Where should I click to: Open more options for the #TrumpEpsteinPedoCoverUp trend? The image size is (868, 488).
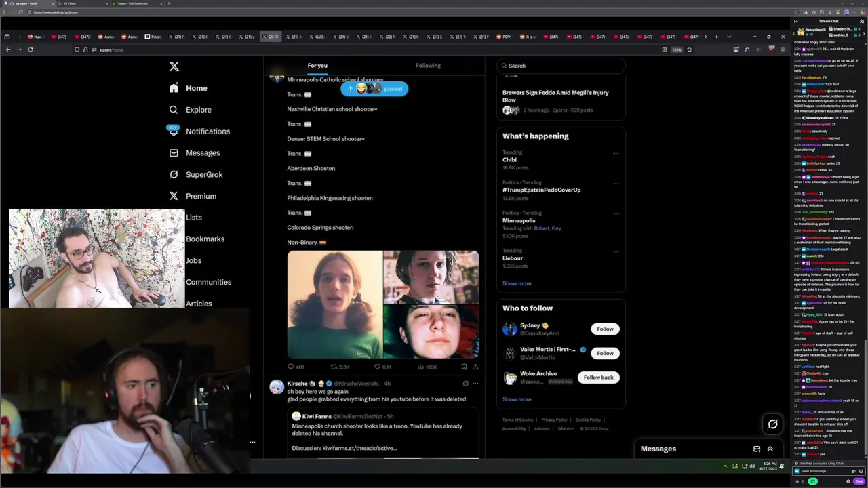click(x=616, y=183)
